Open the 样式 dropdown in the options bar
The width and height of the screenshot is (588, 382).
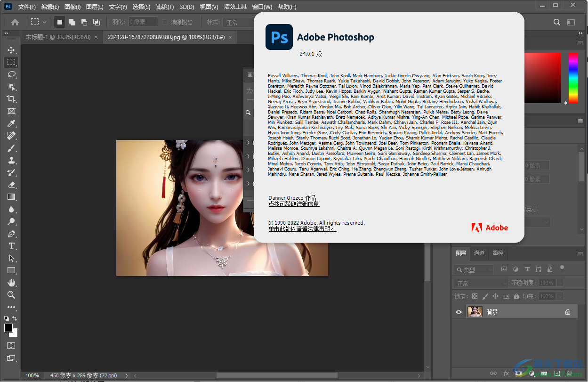pos(238,22)
